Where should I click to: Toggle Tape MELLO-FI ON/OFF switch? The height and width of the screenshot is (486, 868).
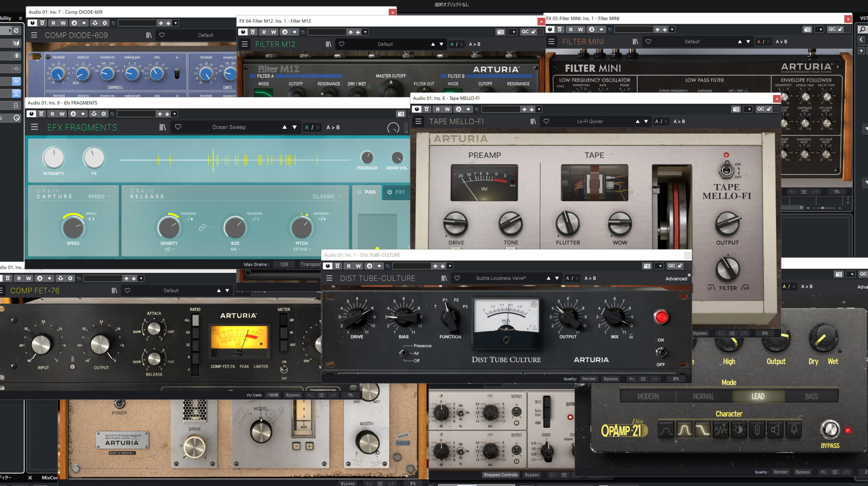727,169
